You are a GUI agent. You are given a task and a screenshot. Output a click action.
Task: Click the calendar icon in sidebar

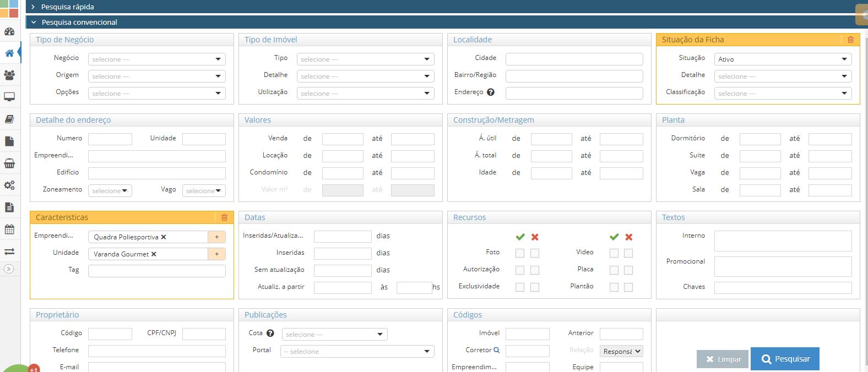coord(9,229)
